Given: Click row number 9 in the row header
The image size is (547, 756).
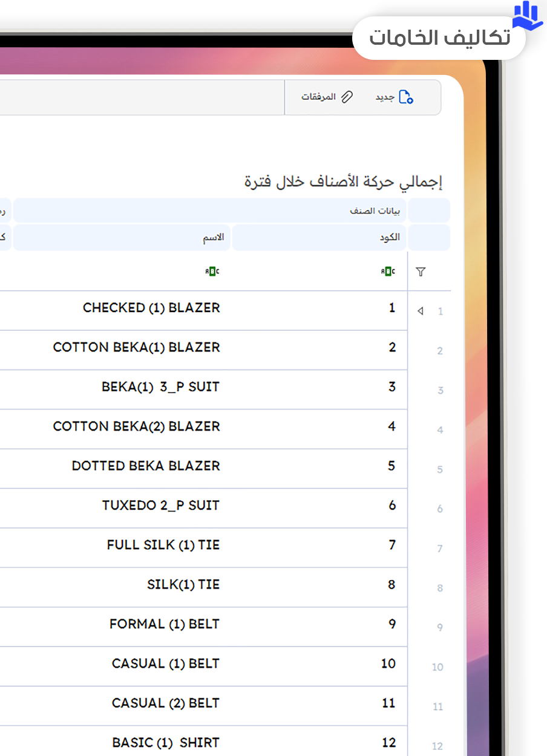Looking at the screenshot, I should 440,628.
